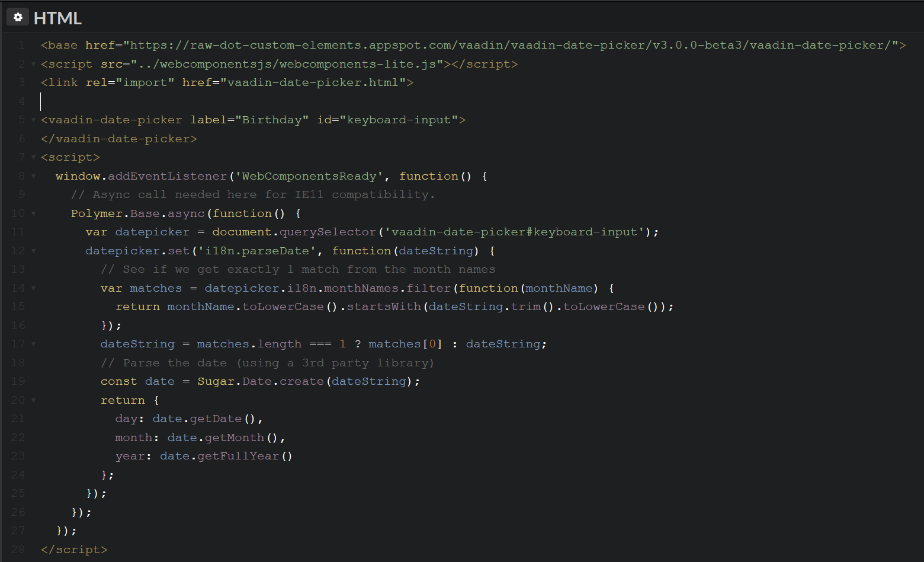
Task: Click the 'i18n.parseDate' string
Action: tap(257, 251)
